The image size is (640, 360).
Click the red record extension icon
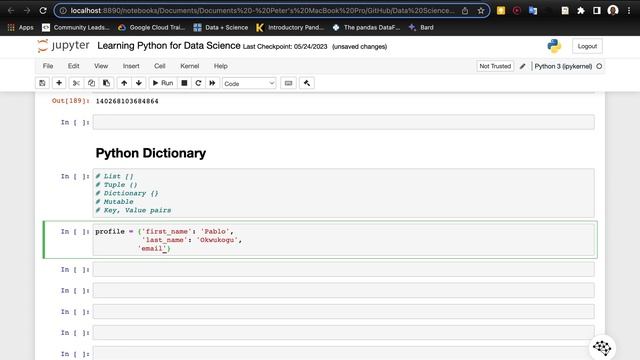click(x=517, y=11)
